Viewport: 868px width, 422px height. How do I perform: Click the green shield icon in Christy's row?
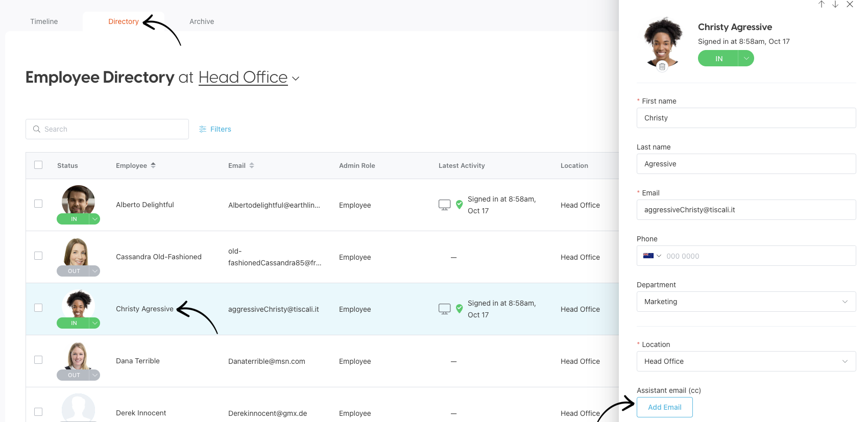click(x=459, y=309)
